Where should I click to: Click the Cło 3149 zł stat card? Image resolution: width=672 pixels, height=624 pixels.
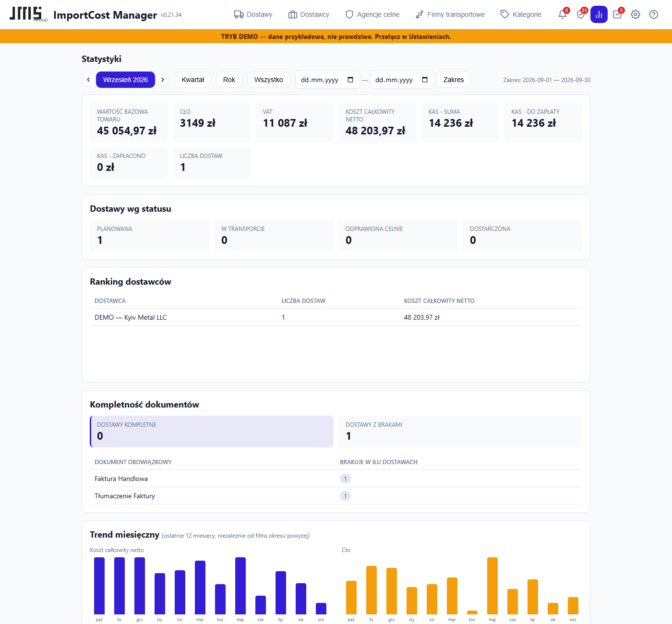[x=212, y=122]
